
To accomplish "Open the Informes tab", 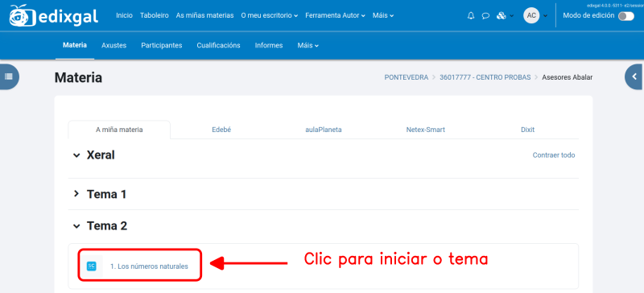I will click(269, 45).
